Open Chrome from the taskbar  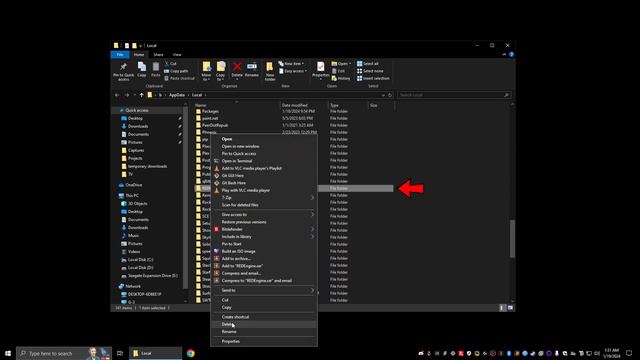click(191, 353)
